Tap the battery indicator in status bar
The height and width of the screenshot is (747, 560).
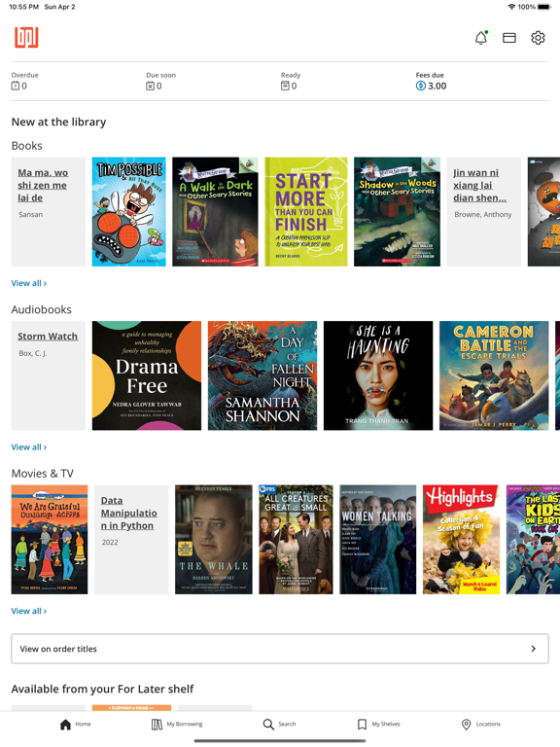[x=542, y=7]
